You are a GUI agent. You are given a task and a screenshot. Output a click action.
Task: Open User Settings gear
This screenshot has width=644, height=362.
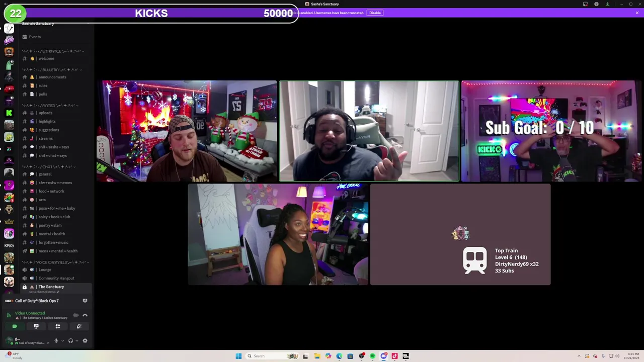[x=85, y=341]
